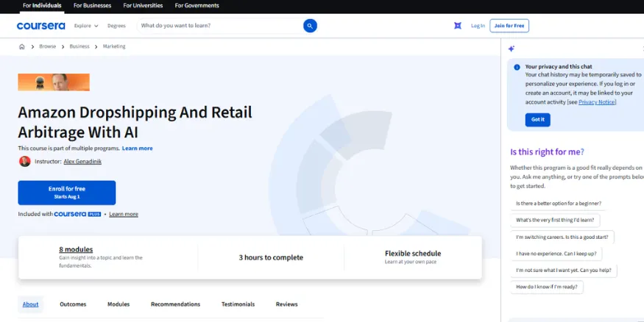Go to Marketing breadcrumb

(114, 47)
